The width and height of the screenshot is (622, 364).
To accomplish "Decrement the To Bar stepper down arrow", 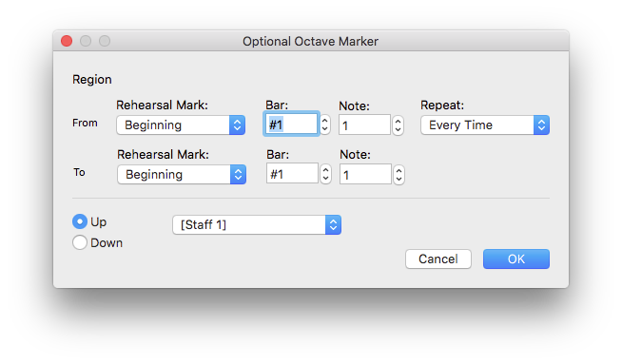I will [x=326, y=179].
